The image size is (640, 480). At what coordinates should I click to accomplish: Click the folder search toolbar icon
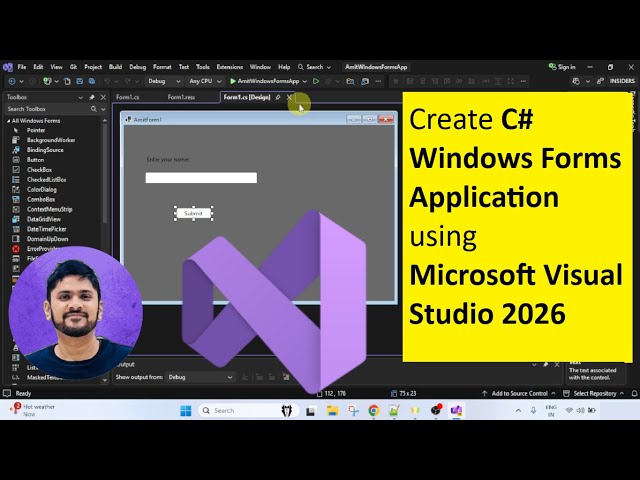click(x=350, y=81)
